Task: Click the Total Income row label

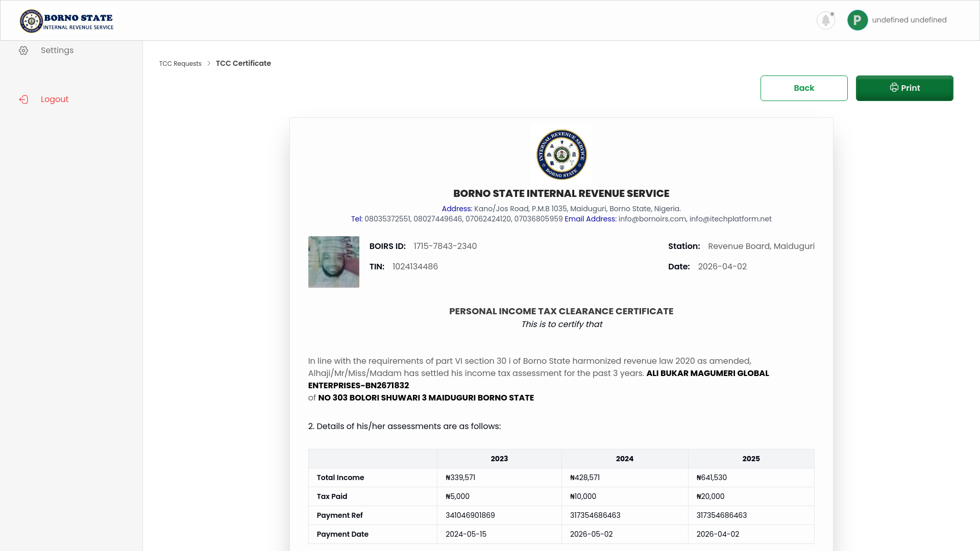Action: pos(340,478)
